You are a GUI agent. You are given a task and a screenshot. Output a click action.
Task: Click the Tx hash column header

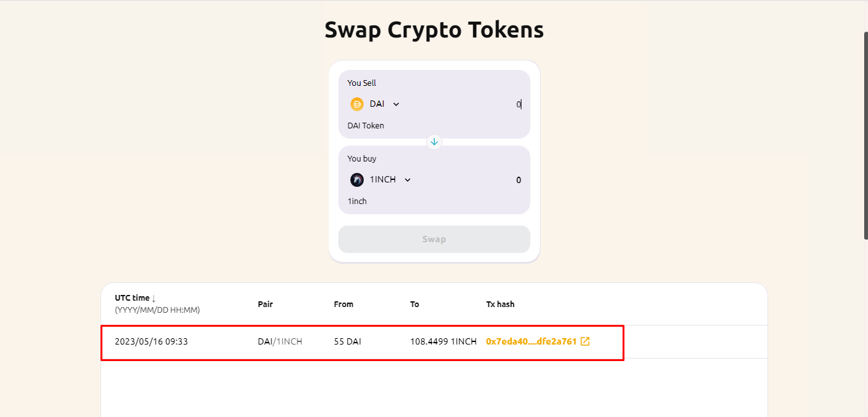click(x=500, y=304)
